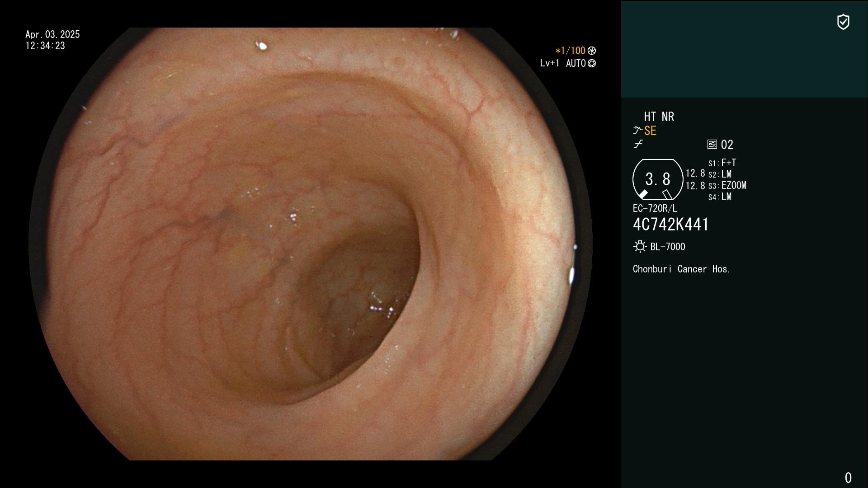Click the endoscopic image of the colon lumen
868x488 pixels.
pyautogui.click(x=311, y=244)
